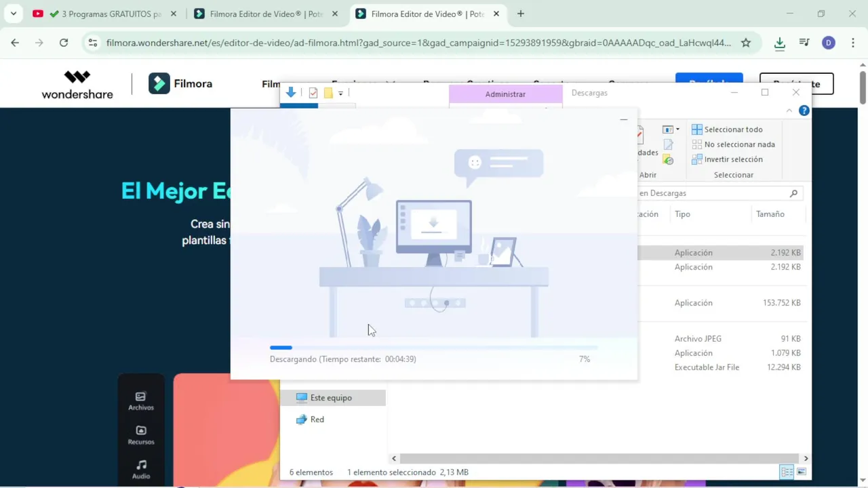Bookmark this page with the star icon
The height and width of the screenshot is (488, 868).
(x=746, y=43)
